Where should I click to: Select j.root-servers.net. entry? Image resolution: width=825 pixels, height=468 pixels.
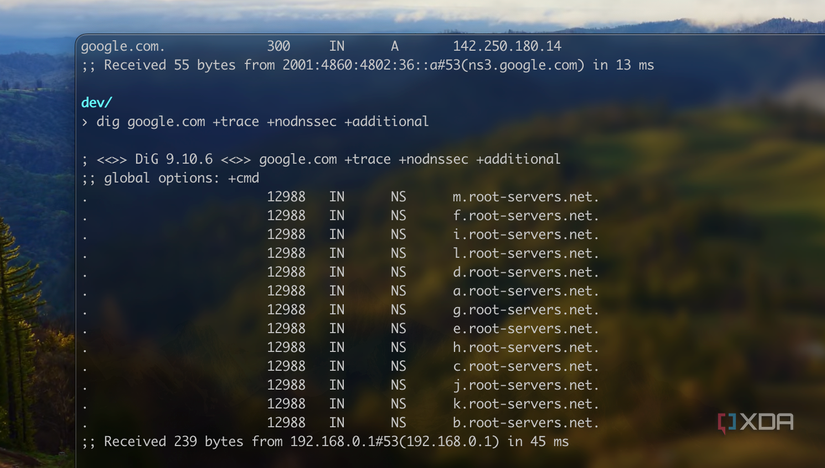click(x=526, y=385)
